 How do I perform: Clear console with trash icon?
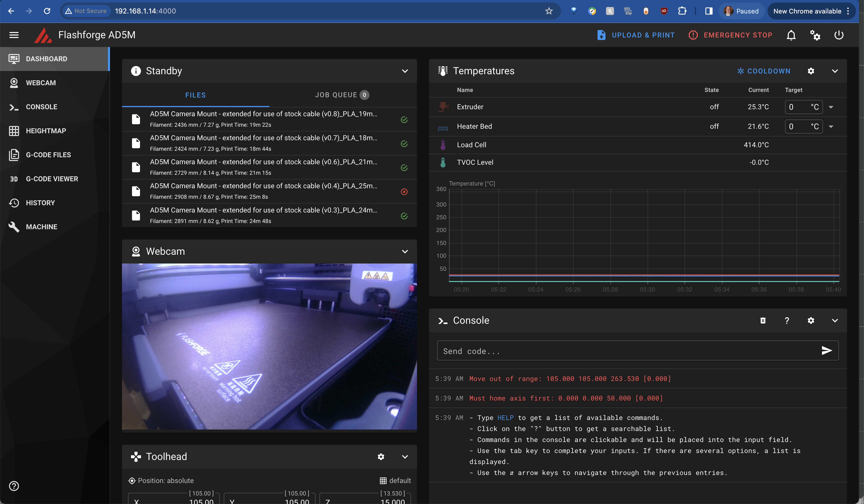coord(763,320)
